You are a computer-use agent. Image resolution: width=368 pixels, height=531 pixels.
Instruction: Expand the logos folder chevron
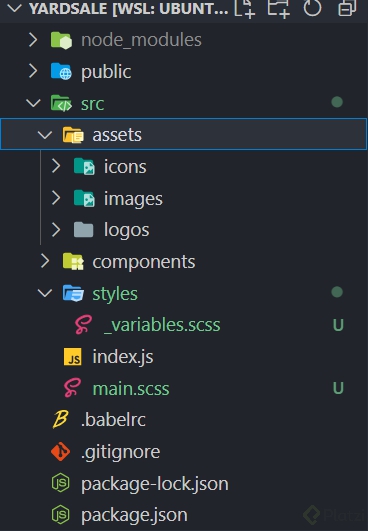[x=56, y=230]
